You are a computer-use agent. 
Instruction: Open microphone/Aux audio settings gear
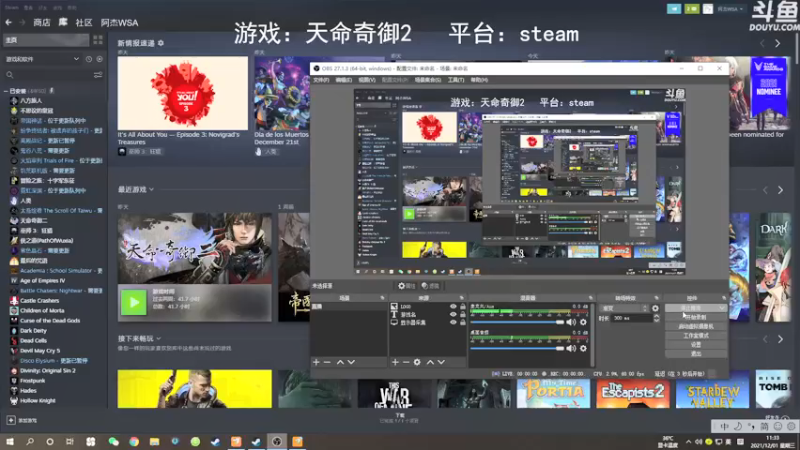(583, 322)
